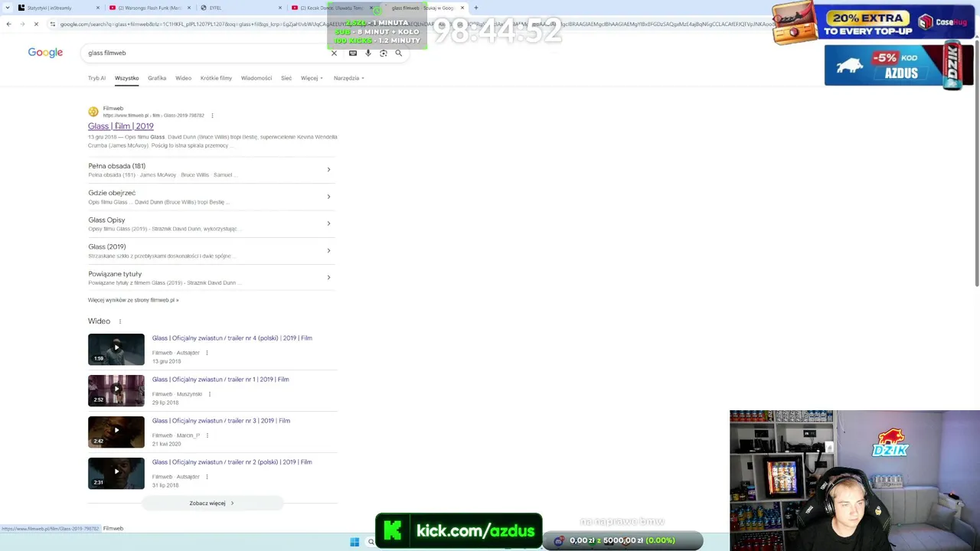Viewport: 980px width, 551px height.
Task: Click the Filmweb site favicon
Action: point(93,112)
